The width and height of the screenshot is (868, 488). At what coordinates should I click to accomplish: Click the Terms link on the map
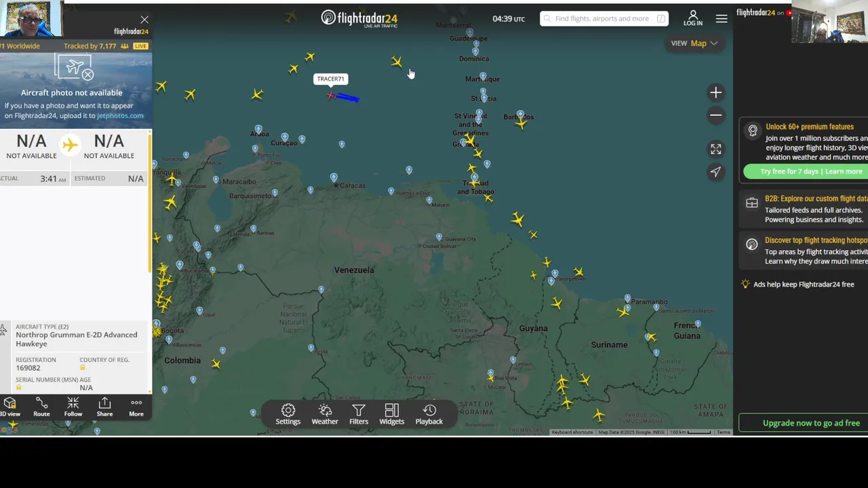pyautogui.click(x=724, y=432)
